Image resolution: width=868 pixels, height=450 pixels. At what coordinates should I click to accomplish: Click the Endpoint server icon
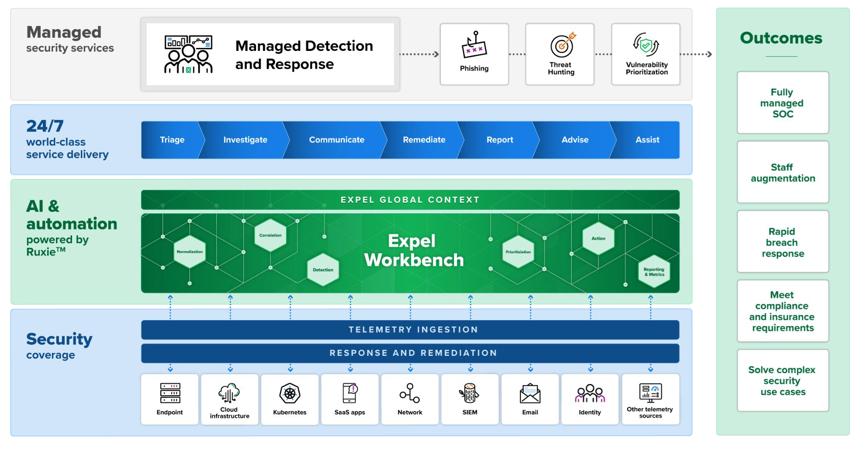pyautogui.click(x=170, y=393)
